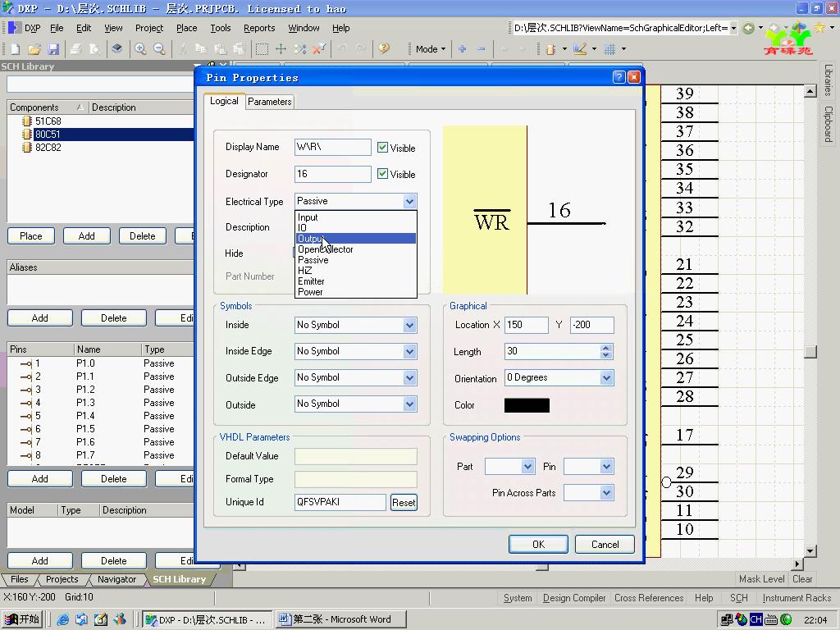The image size is (840, 630).
Task: Open a file with the folder icon
Action: click(x=34, y=49)
